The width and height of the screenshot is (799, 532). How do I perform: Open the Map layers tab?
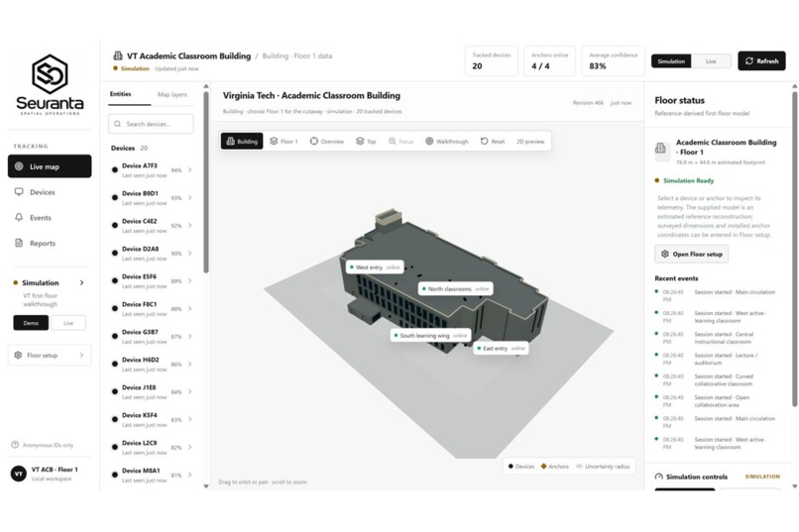(172, 94)
